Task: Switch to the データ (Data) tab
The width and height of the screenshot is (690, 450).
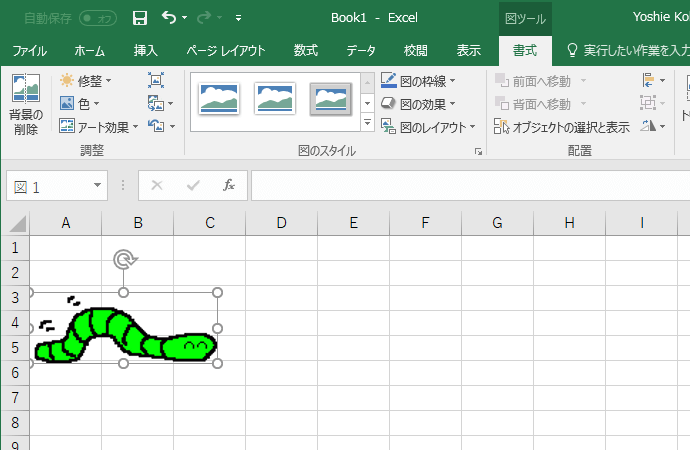Action: coord(361,51)
